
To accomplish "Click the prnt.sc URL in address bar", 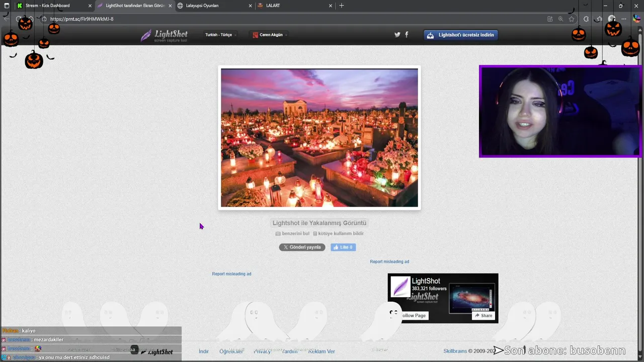I will 82,19.
